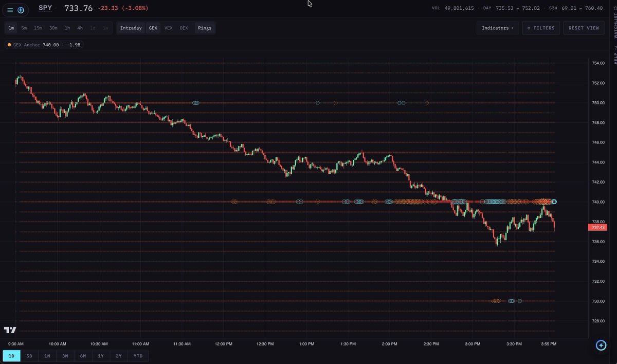Switch to DEX overlay
The height and width of the screenshot is (364, 617).
point(184,28)
